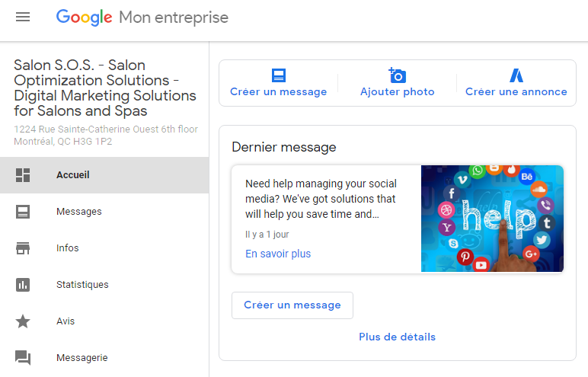588x377 pixels.
Task: Open Infos in the sidebar
Action: (x=104, y=248)
